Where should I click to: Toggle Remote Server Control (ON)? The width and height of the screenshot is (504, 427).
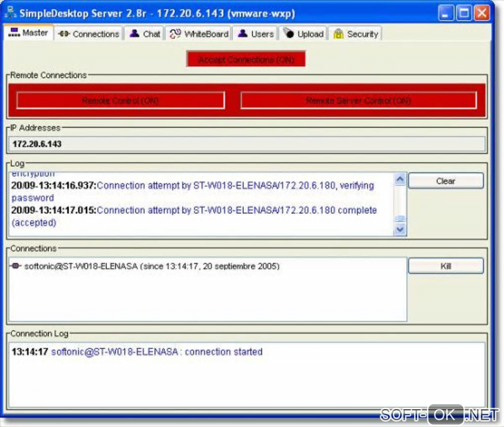[358, 101]
